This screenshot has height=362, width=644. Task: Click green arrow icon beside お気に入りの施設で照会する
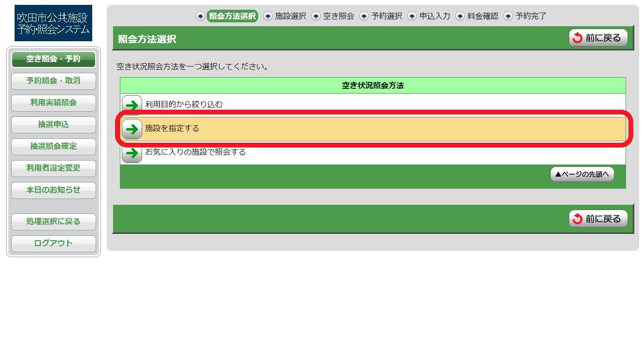[x=132, y=153]
